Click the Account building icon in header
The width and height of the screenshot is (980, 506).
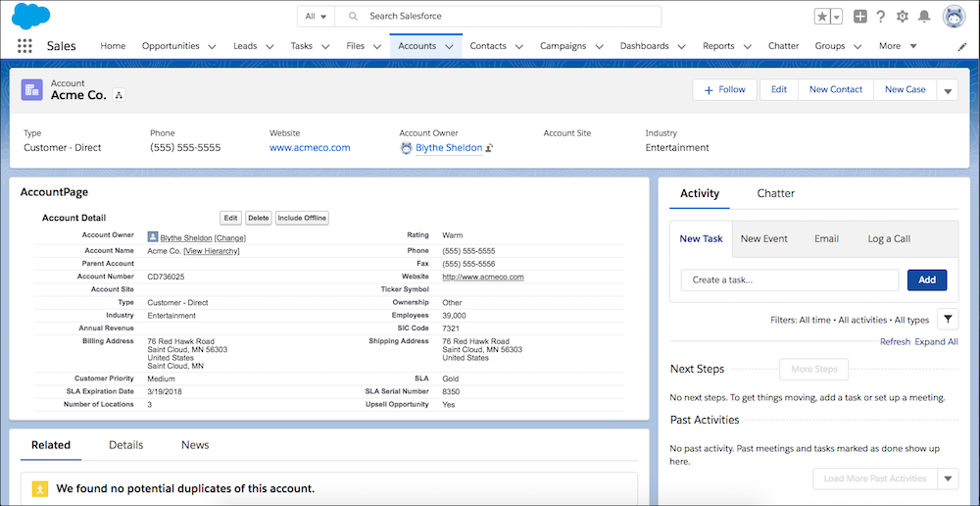coord(32,89)
